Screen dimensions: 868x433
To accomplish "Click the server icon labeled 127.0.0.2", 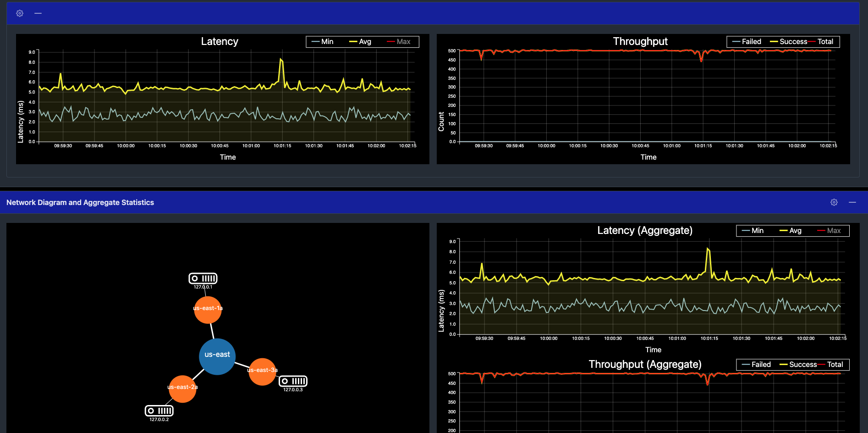I will coord(159,410).
